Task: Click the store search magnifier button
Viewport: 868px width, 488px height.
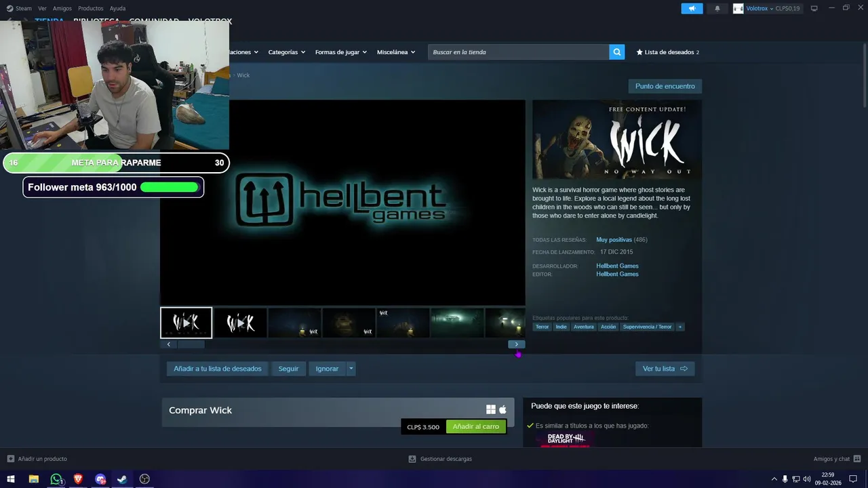Action: 616,52
